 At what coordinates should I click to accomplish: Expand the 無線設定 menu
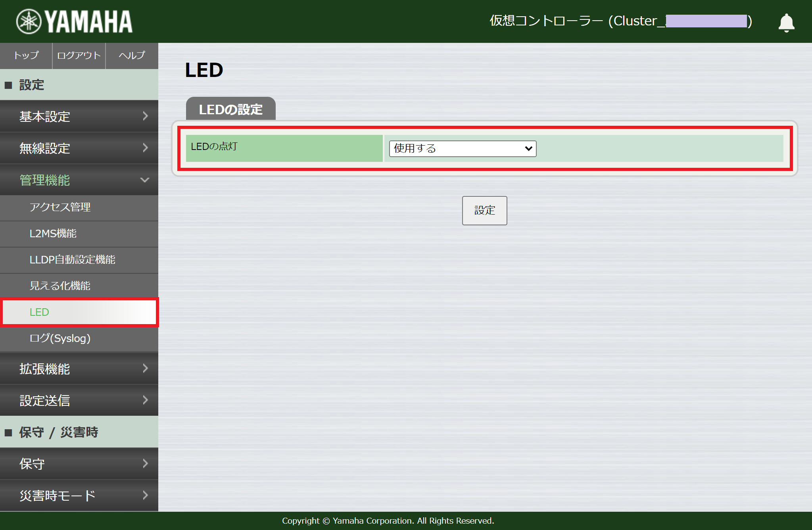pos(79,148)
